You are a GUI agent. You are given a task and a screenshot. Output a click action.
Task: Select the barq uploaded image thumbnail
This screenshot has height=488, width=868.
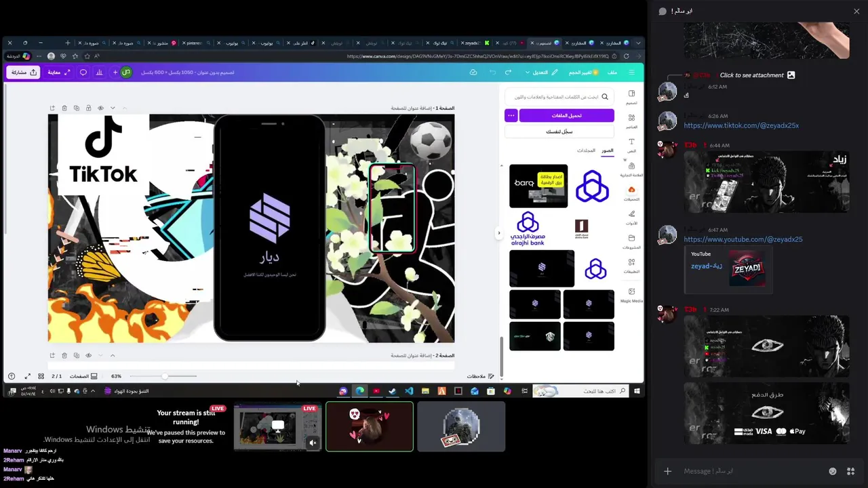[x=538, y=186]
